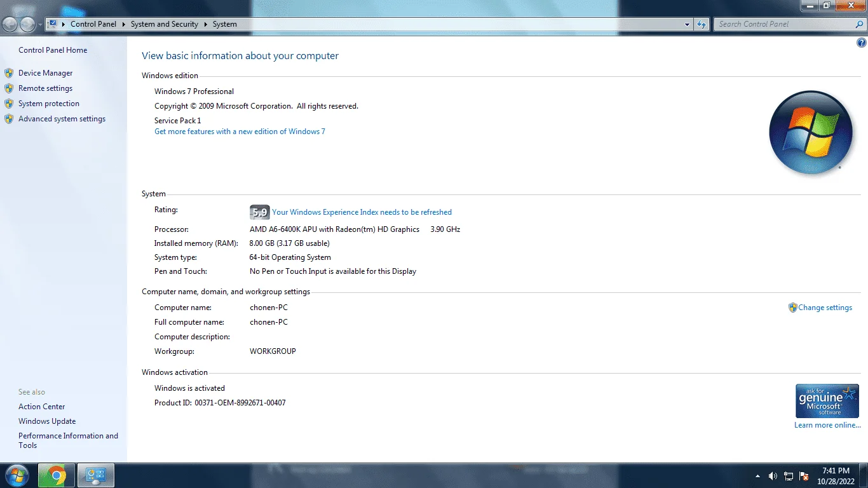Expand the arrow after System and Security
This screenshot has width=868, height=488.
click(206, 24)
